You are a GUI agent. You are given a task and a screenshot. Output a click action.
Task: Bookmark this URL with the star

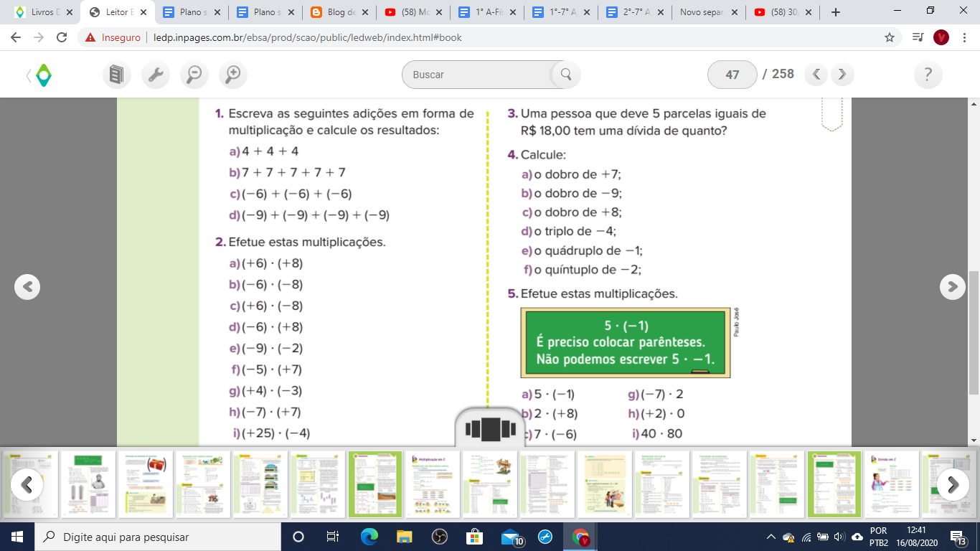tap(890, 37)
